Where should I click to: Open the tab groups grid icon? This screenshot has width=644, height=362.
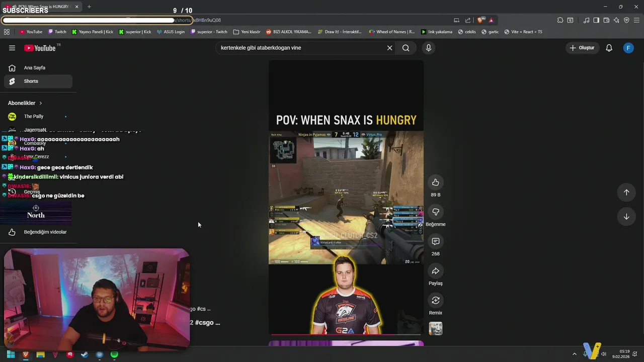[7, 32]
